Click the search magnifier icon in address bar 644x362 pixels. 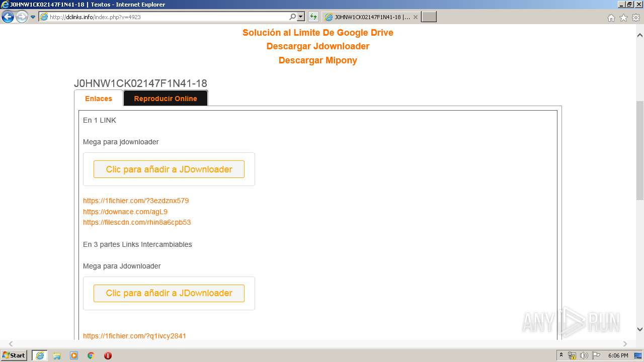(x=292, y=17)
